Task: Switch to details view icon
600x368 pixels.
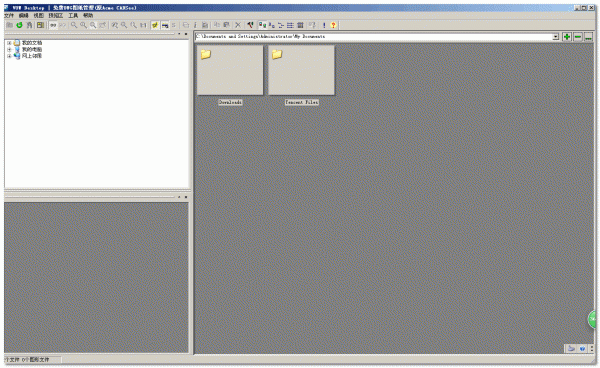Action: [300, 25]
